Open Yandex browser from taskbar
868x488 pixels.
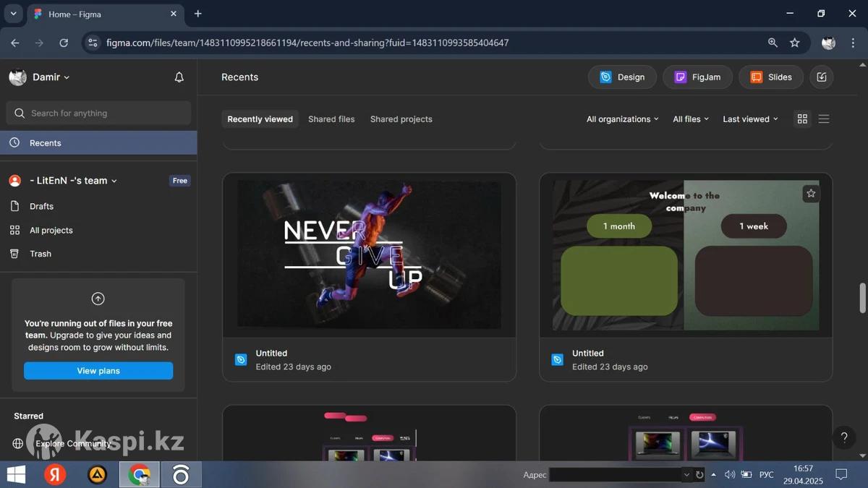55,474
